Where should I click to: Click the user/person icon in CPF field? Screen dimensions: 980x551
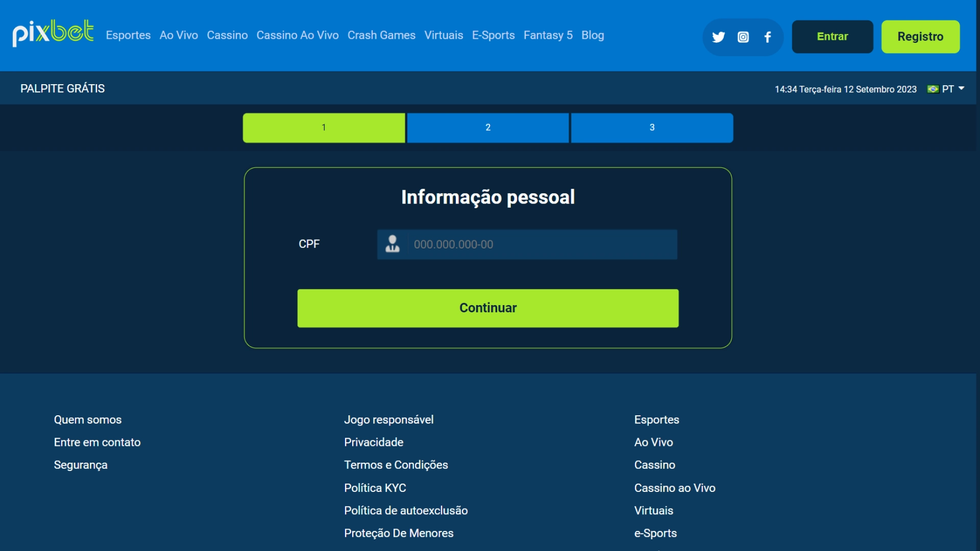(393, 244)
